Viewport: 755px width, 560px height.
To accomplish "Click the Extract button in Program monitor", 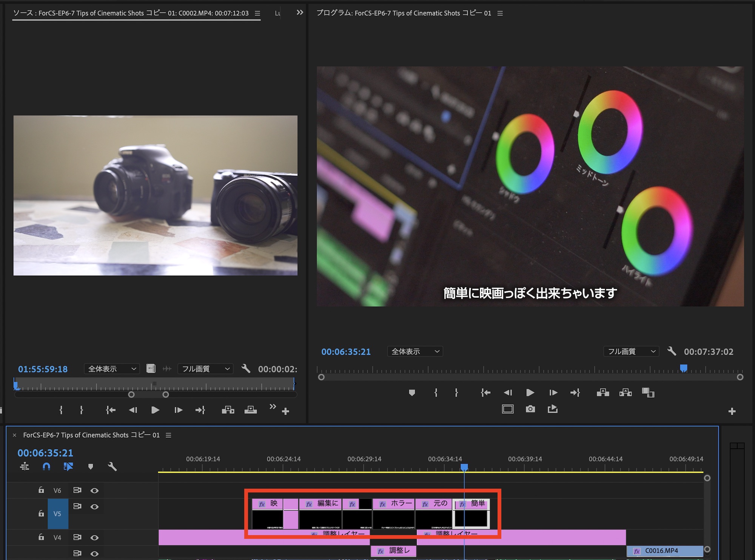I will [x=625, y=392].
